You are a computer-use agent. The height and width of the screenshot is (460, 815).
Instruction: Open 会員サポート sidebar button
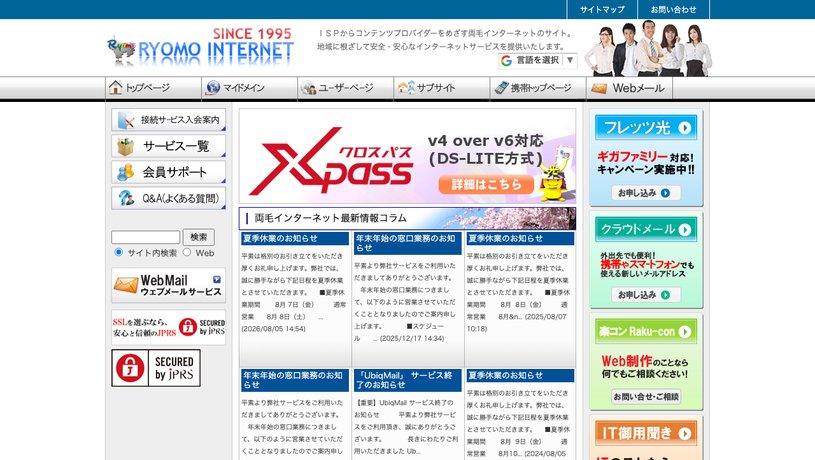(x=168, y=172)
